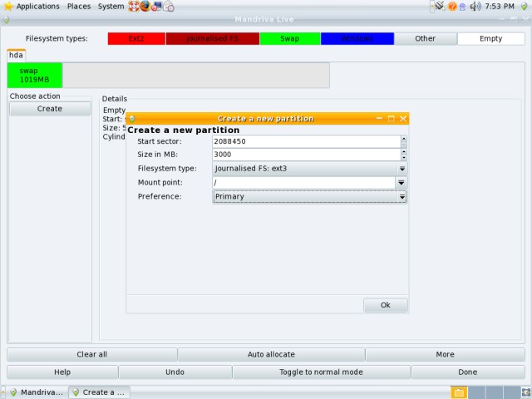Click into the Start sector field
The height and width of the screenshot is (399, 532).
click(x=307, y=141)
